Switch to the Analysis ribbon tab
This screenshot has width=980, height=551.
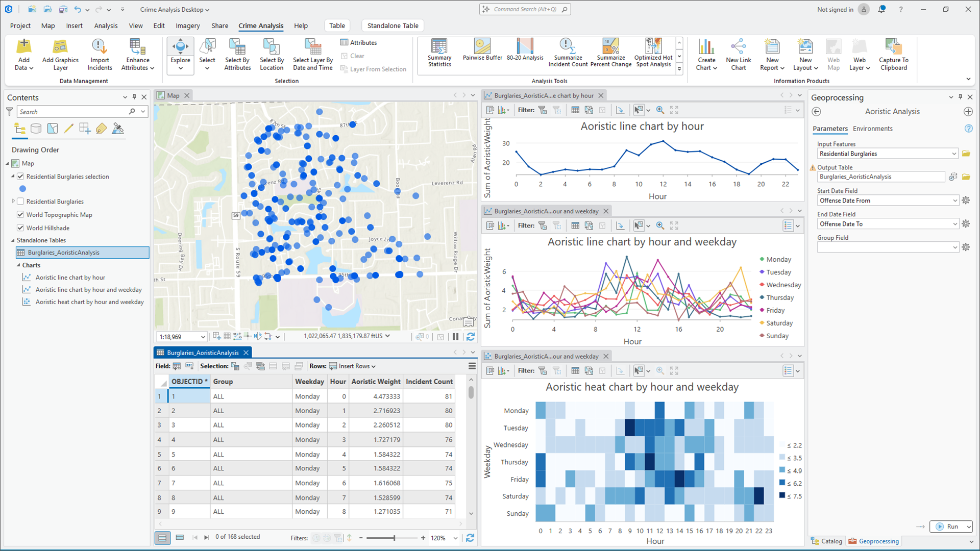point(106,26)
